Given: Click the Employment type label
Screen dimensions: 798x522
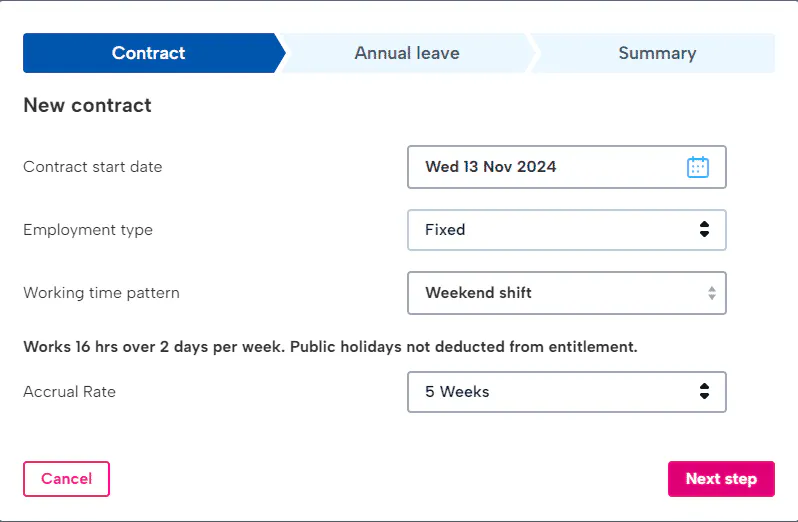Looking at the screenshot, I should (88, 230).
